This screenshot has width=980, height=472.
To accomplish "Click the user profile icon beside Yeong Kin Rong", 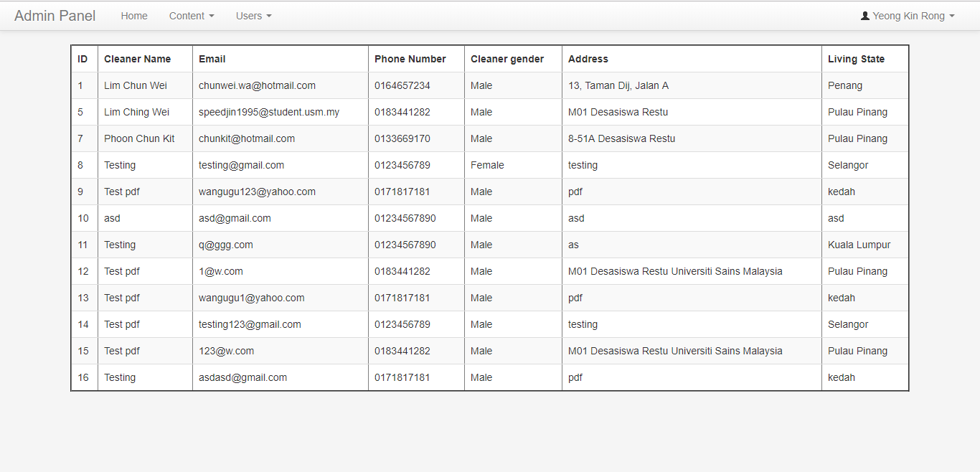I will pos(864,16).
